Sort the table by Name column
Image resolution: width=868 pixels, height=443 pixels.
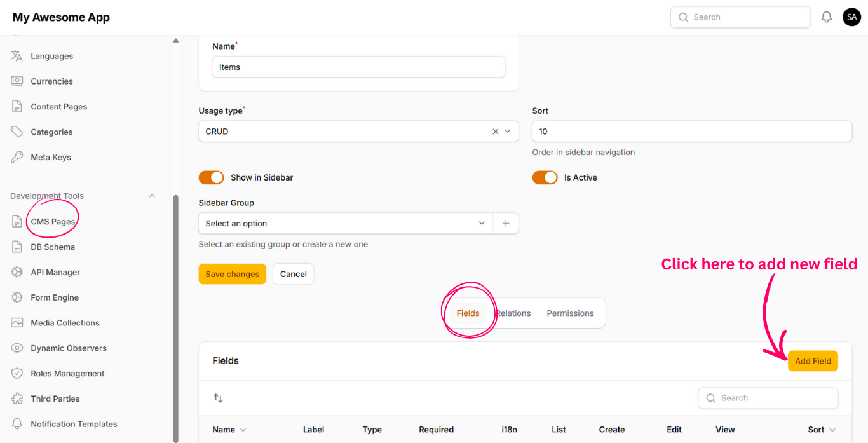coord(229,430)
